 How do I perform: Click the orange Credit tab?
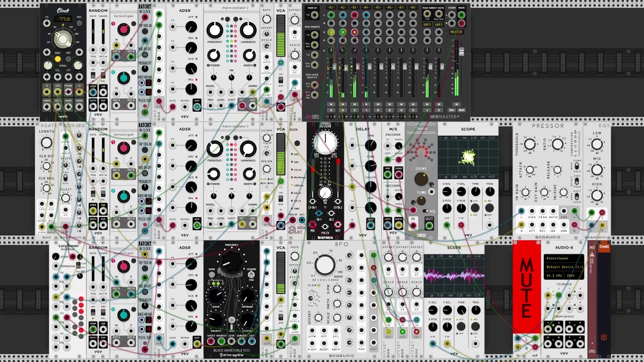click(604, 247)
